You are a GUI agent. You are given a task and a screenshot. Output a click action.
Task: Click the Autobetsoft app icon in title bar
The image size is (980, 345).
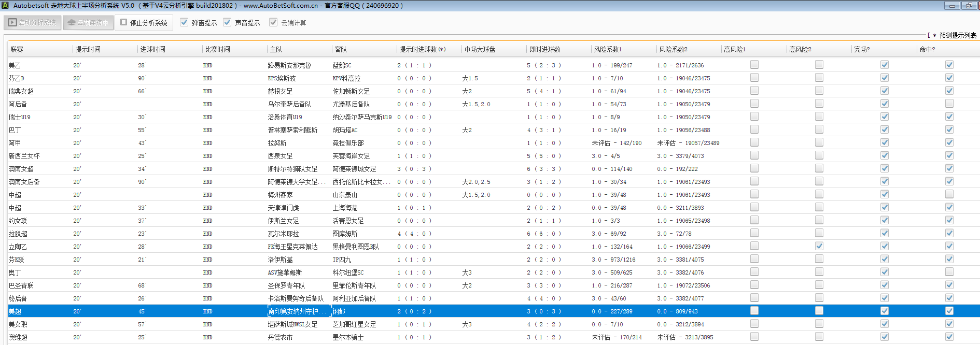(5, 5)
